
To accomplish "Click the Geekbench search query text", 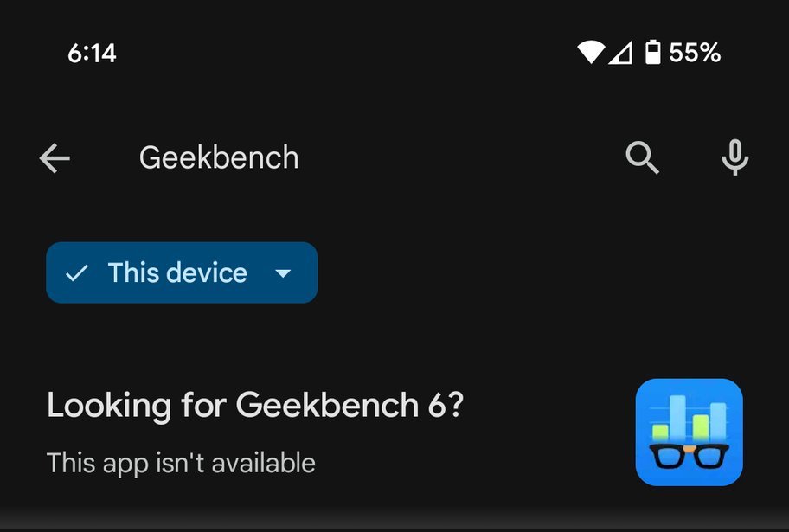I will pos(219,158).
